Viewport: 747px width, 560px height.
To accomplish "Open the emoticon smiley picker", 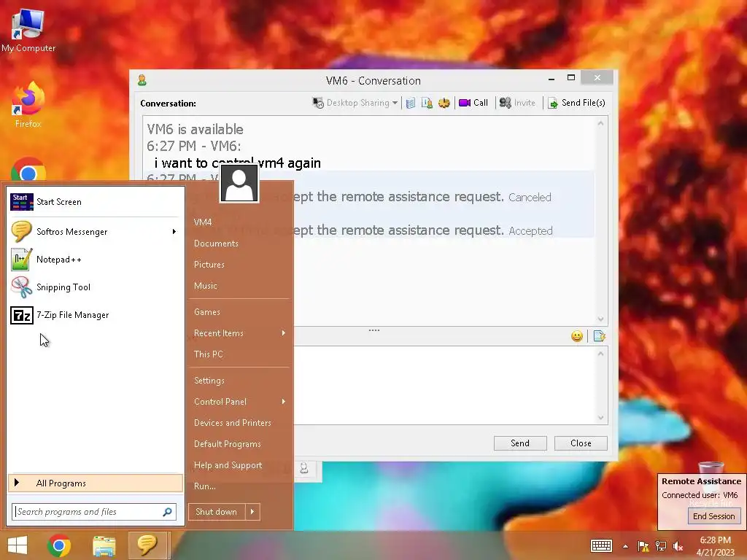I will pyautogui.click(x=577, y=336).
